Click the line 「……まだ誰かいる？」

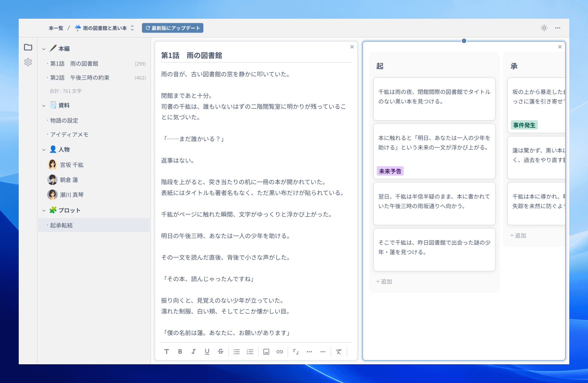click(194, 139)
